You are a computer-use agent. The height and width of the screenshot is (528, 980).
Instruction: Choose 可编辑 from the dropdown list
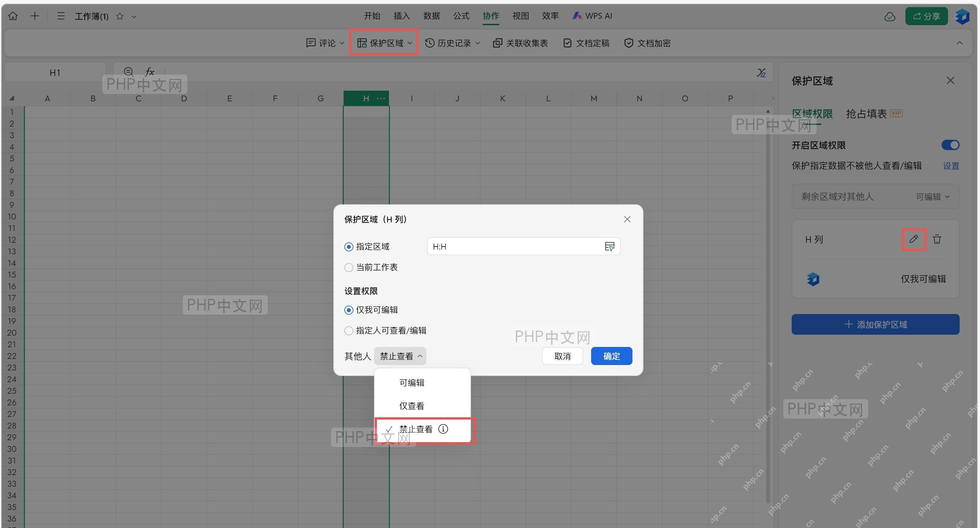422,382
